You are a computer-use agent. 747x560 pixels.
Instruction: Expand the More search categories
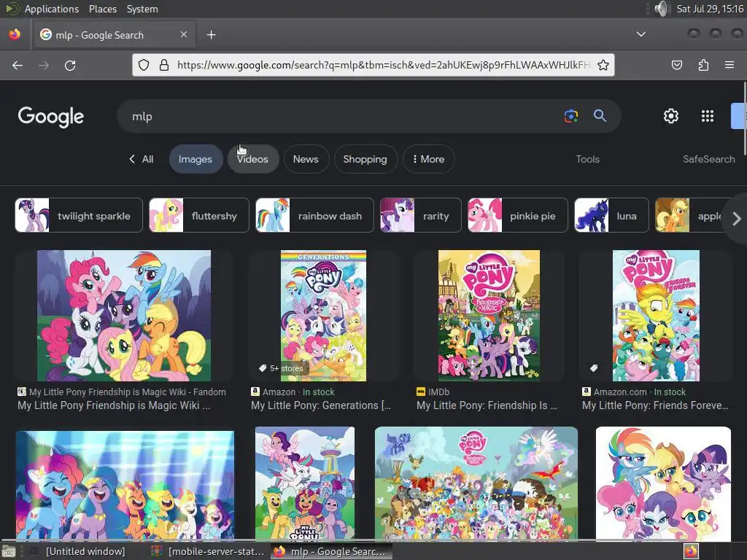428,159
